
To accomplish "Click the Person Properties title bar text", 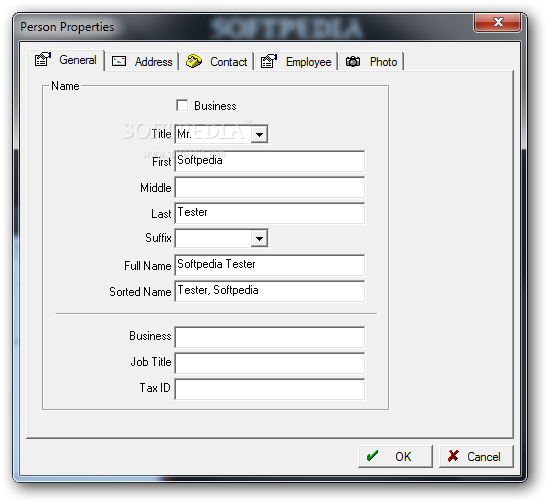I will point(67,27).
